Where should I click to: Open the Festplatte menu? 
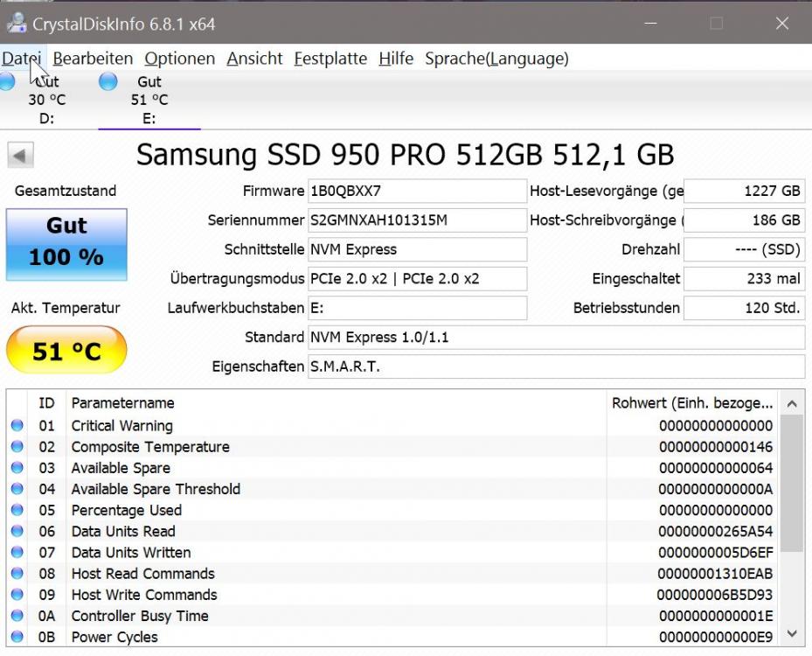(330, 59)
